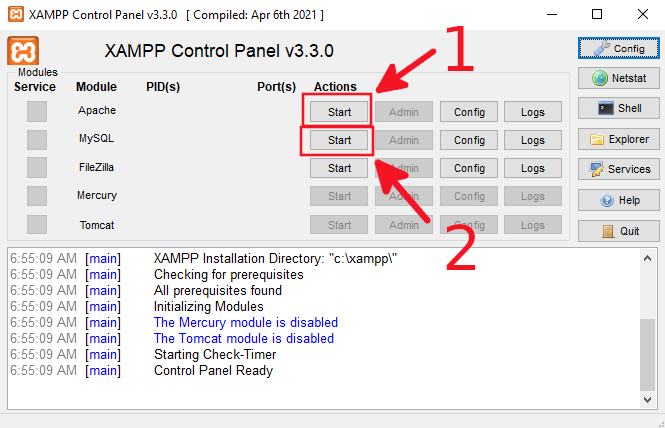This screenshot has height=428, width=665.
Task: Start the MySQL module
Action: tap(339, 140)
